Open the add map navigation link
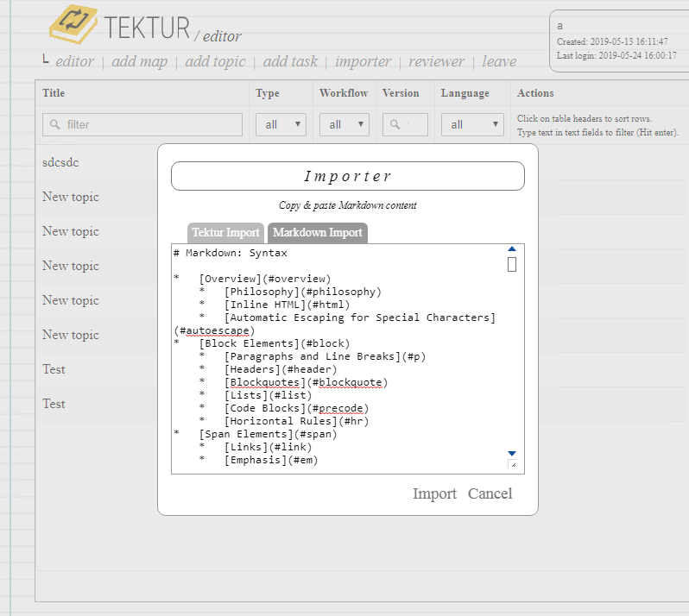 pos(139,61)
